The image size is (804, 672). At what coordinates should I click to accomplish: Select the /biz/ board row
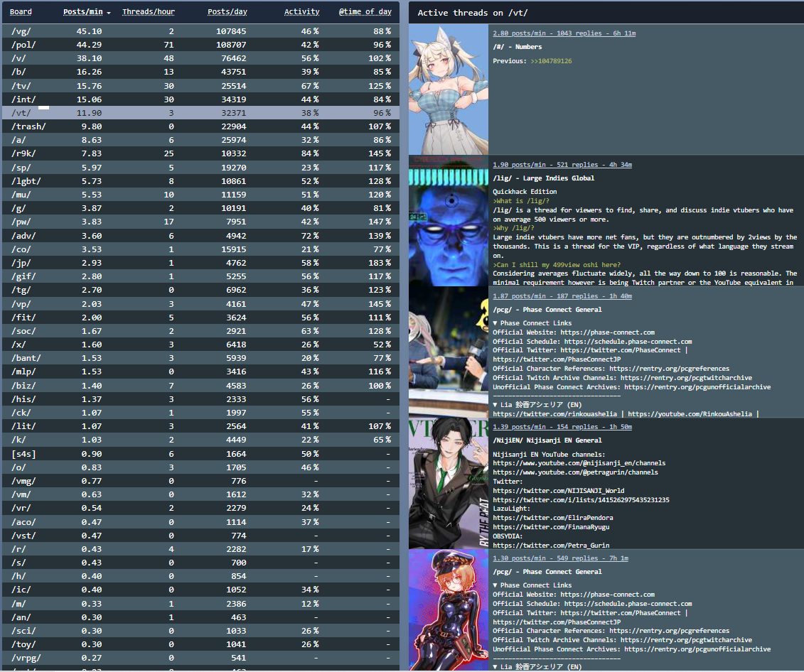pos(200,385)
